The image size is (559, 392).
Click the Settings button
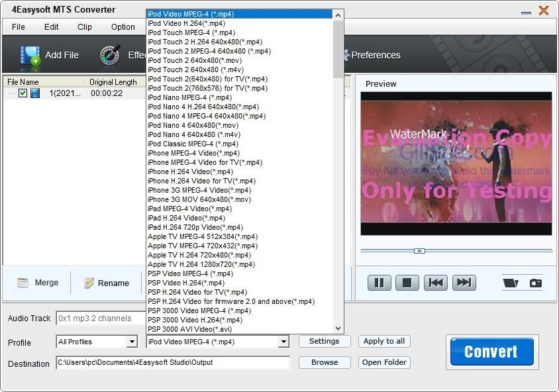(x=325, y=342)
